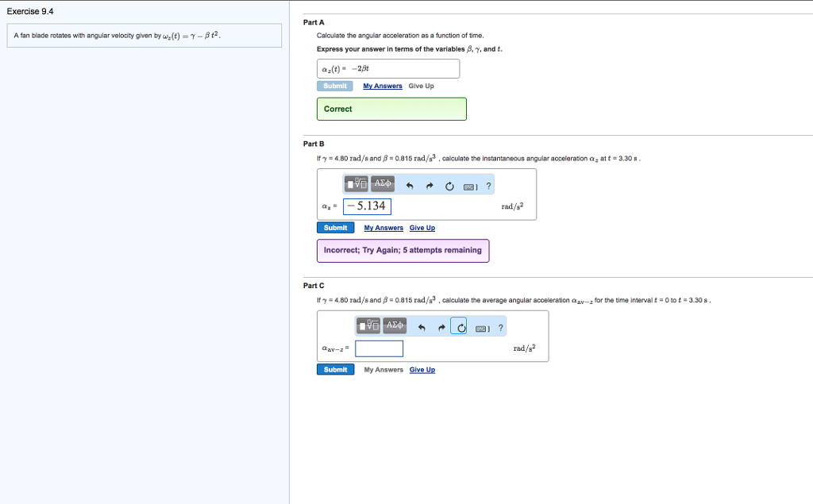Submit the Part C answer
The image size is (813, 504).
pos(335,369)
